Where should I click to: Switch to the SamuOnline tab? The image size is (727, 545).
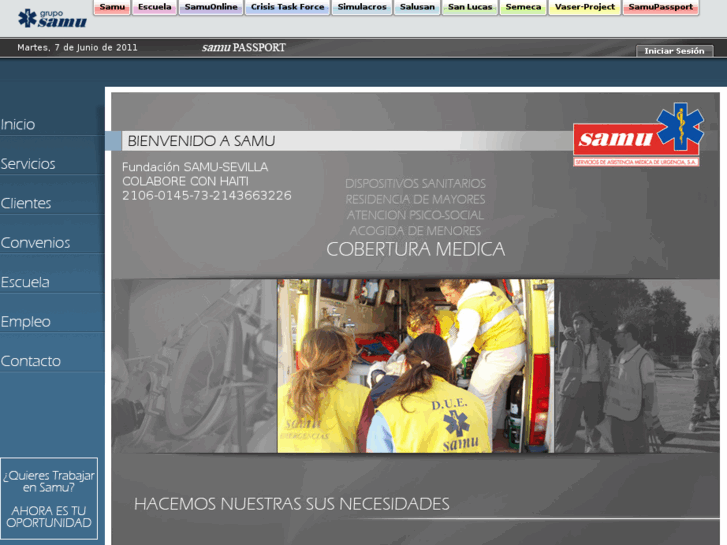(x=211, y=7)
